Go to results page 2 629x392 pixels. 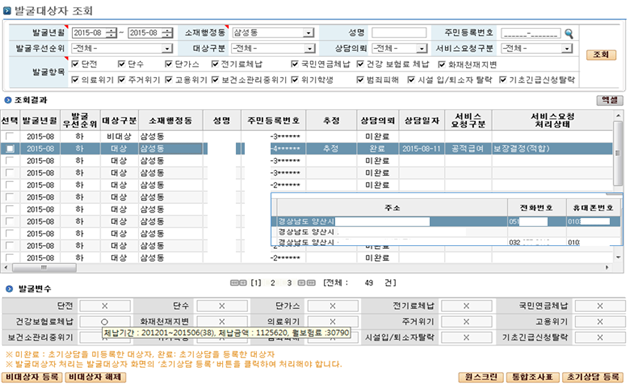coord(273,283)
